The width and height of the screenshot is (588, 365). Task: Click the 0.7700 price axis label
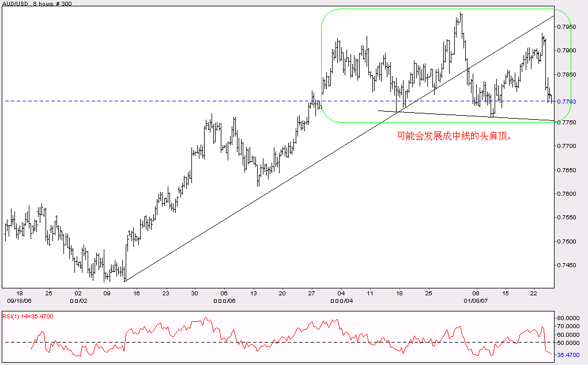click(566, 146)
